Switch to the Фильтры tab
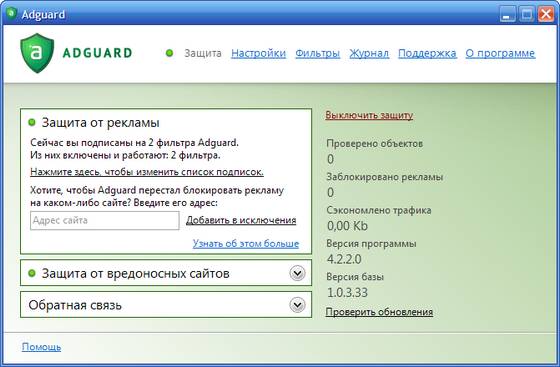 point(318,53)
